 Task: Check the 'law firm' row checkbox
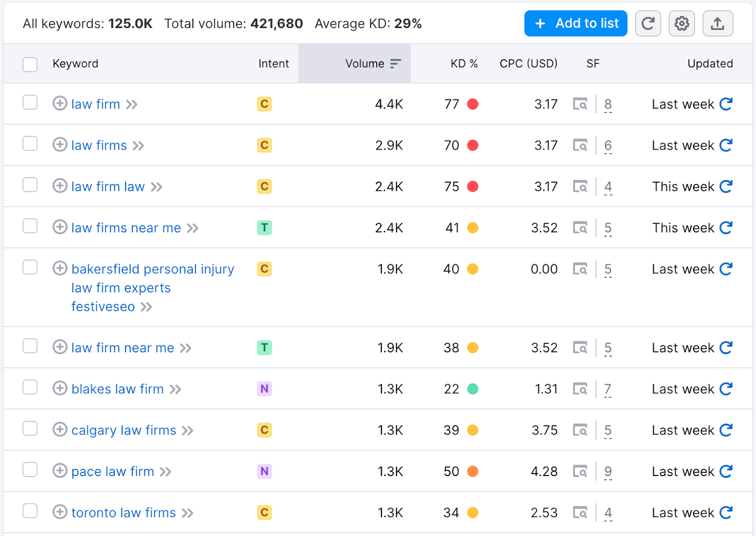[x=30, y=102]
